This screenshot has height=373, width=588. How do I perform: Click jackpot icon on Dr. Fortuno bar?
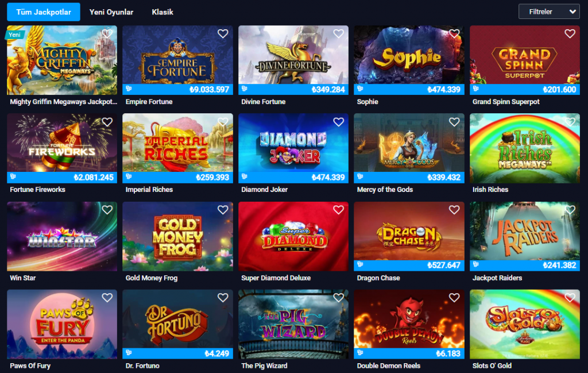pyautogui.click(x=129, y=352)
